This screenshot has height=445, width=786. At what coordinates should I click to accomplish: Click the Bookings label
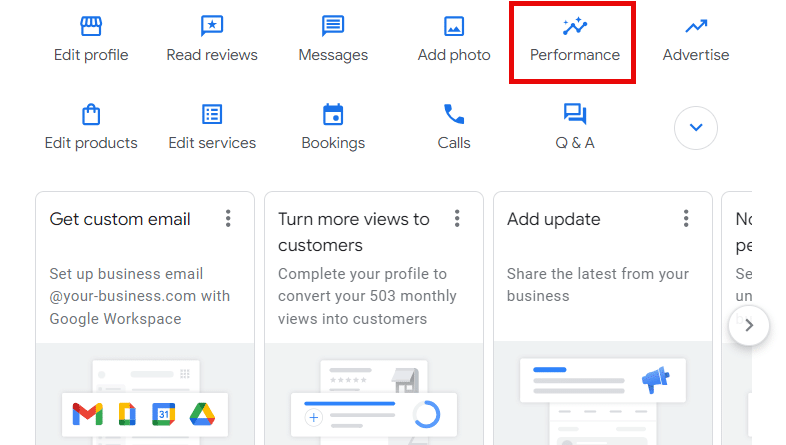(333, 143)
